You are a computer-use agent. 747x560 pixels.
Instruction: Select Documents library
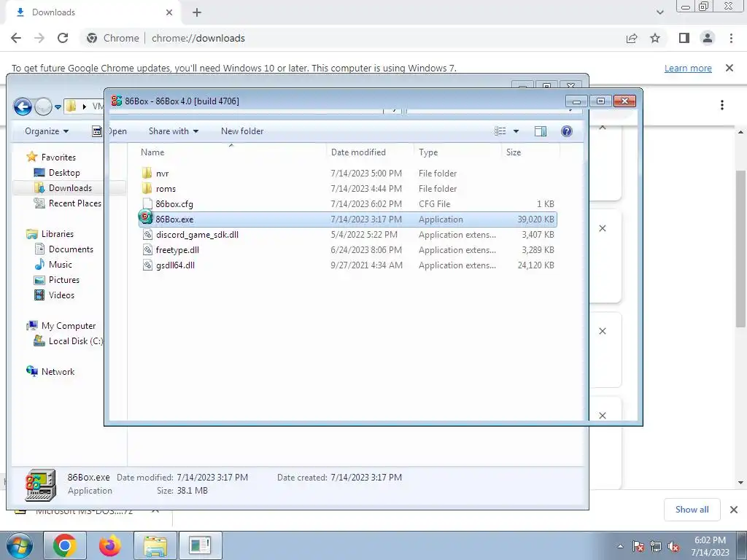[64, 249]
